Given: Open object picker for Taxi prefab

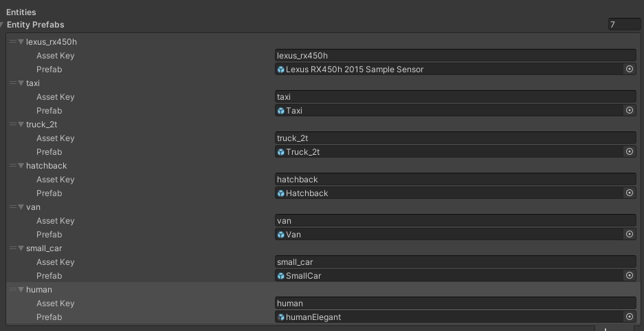Looking at the screenshot, I should point(629,111).
